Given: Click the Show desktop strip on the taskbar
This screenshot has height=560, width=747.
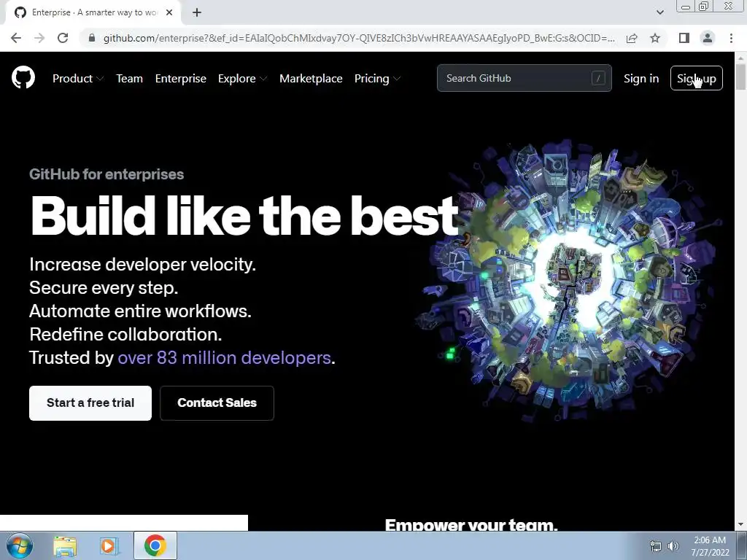Looking at the screenshot, I should click(743, 545).
